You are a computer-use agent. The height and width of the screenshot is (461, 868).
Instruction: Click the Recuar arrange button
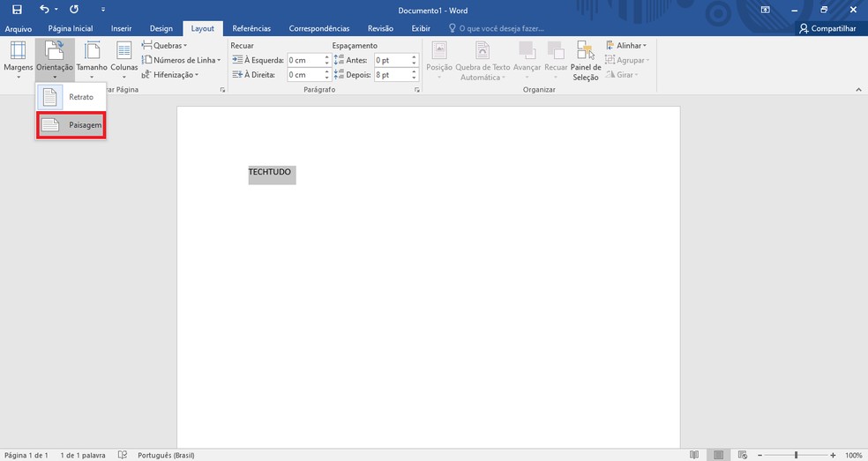pos(555,60)
